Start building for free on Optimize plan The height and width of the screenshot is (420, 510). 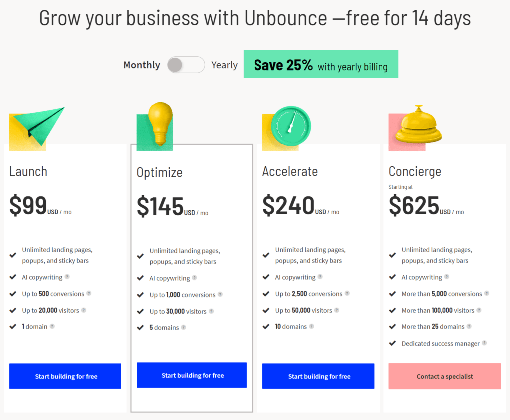[191, 375]
